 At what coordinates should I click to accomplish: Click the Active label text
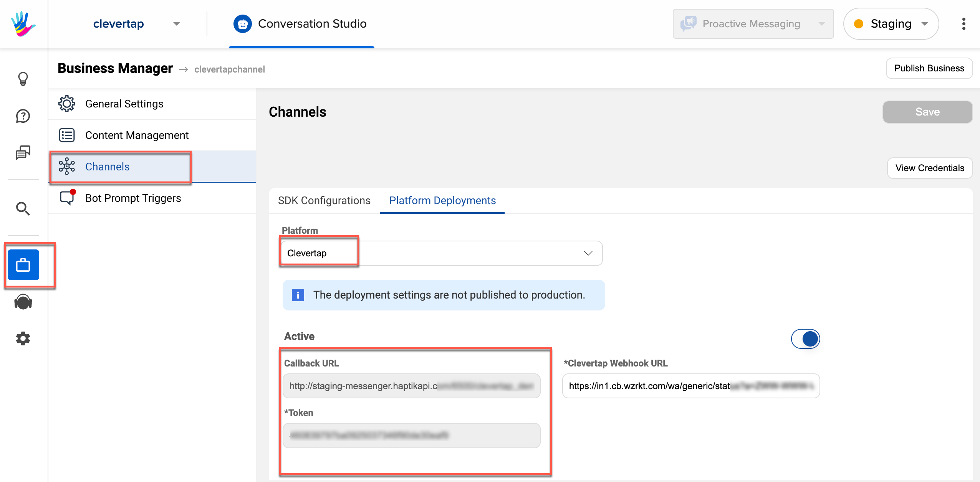(x=299, y=336)
